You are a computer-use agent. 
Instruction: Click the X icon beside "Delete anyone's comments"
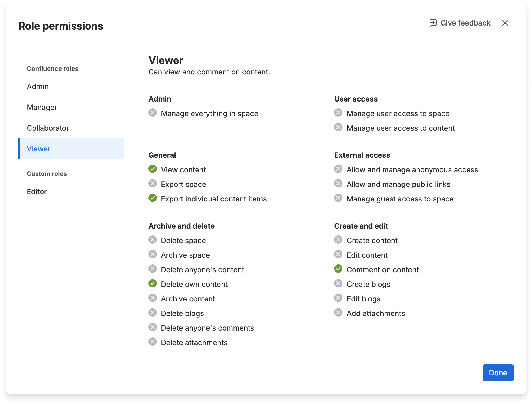coord(153,327)
